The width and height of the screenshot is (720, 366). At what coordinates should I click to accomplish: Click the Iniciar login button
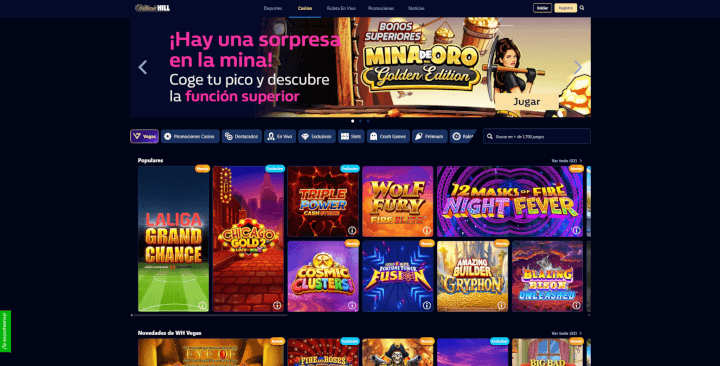point(542,8)
